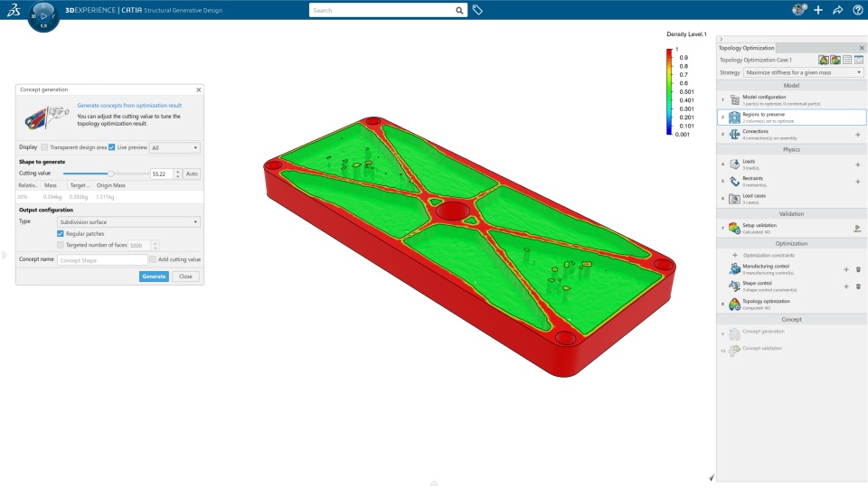The height and width of the screenshot is (488, 868).
Task: Open Model configuration step
Action: pyautogui.click(x=792, y=100)
